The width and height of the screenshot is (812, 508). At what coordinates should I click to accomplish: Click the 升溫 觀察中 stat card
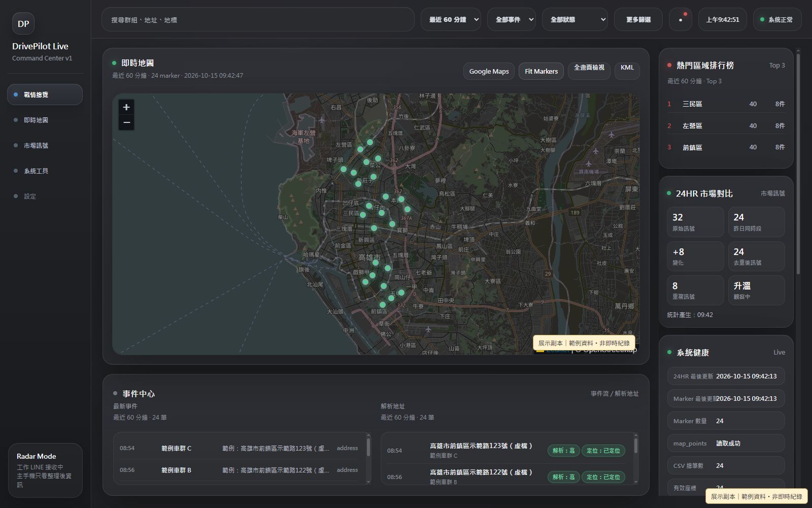click(x=756, y=290)
